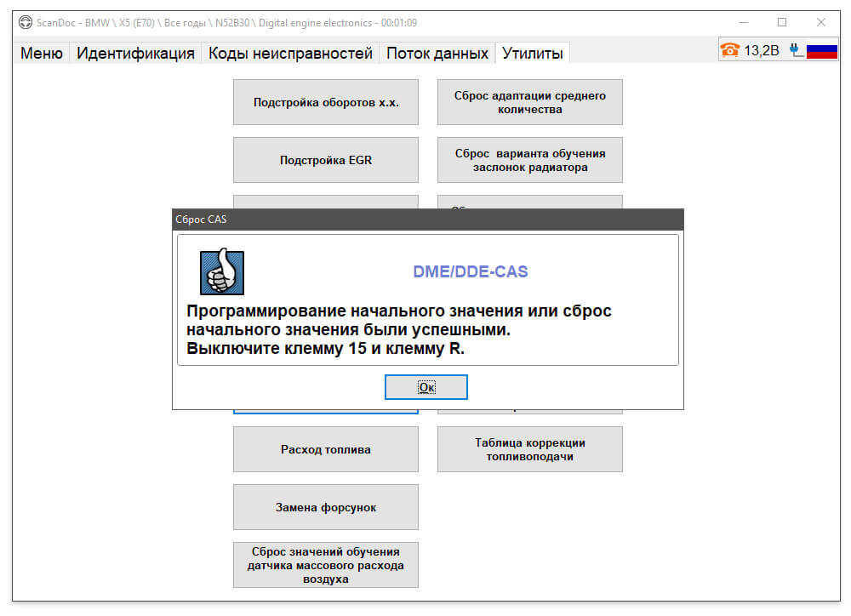Click the thumbs-up success icon in the dialog
Image resolution: width=851 pixels, height=616 pixels.
point(222,271)
